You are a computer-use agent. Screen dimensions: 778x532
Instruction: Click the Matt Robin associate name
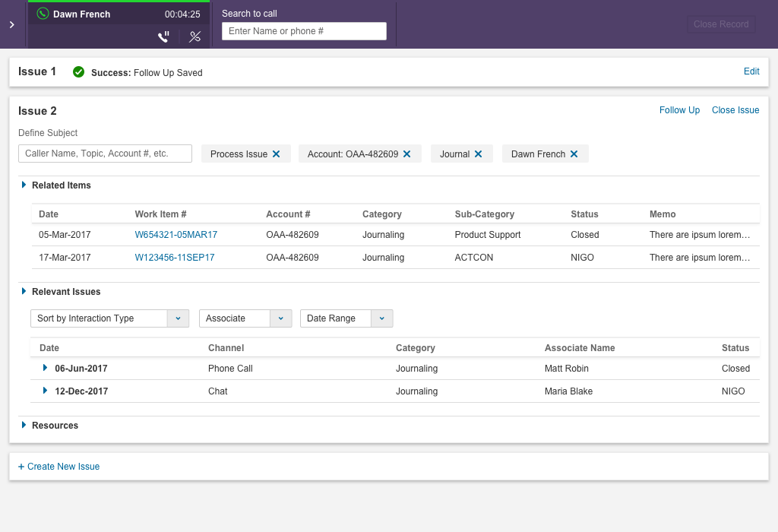coord(567,369)
